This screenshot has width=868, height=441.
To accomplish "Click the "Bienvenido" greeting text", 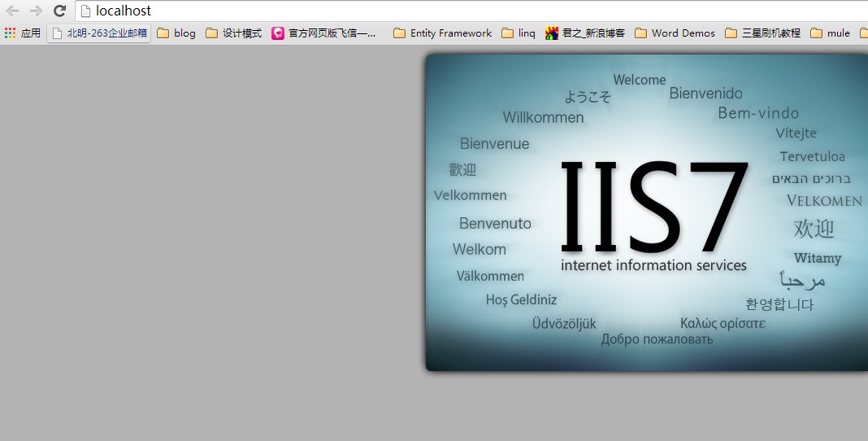I will point(705,93).
